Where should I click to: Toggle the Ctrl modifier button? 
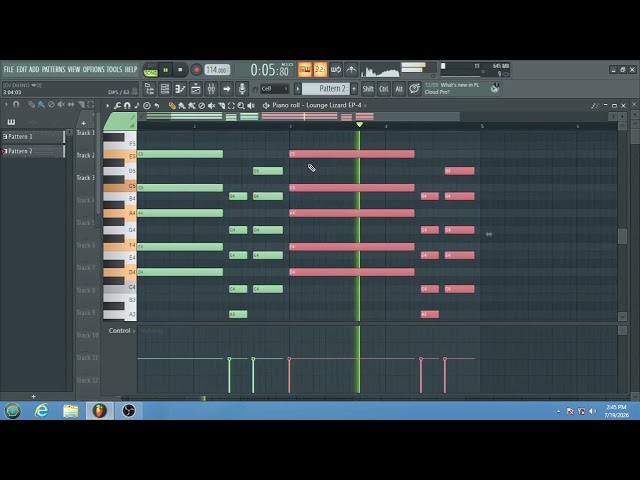click(384, 89)
